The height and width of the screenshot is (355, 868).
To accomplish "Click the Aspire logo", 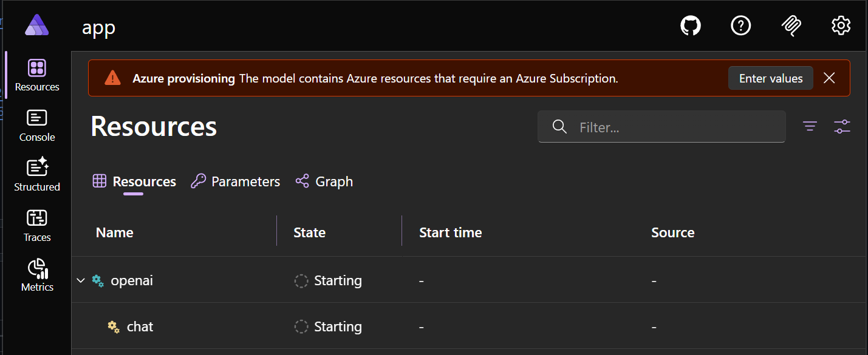I will pyautogui.click(x=36, y=24).
